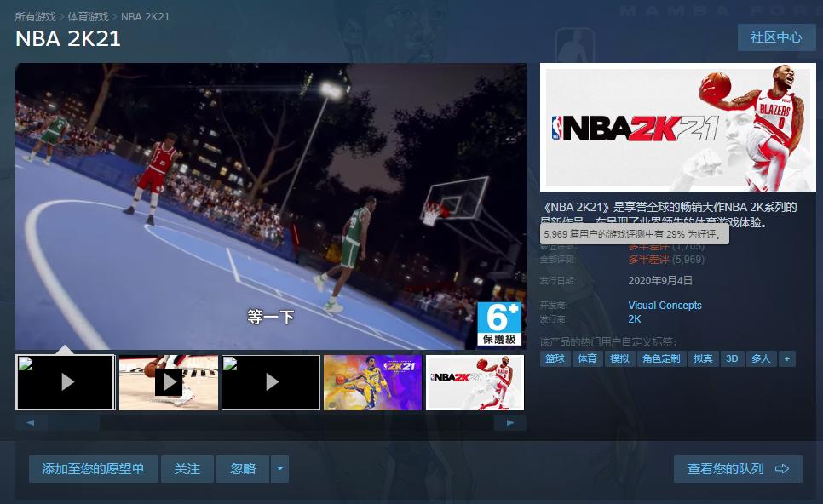
Task: Open the purple Mamba edition screenshot thumbnail
Action: (372, 382)
